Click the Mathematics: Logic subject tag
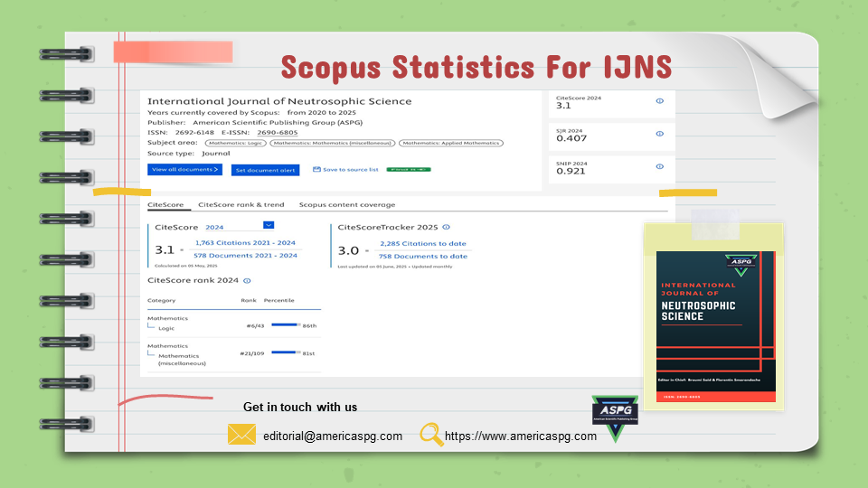Viewport: 868px width, 488px height. pyautogui.click(x=236, y=143)
